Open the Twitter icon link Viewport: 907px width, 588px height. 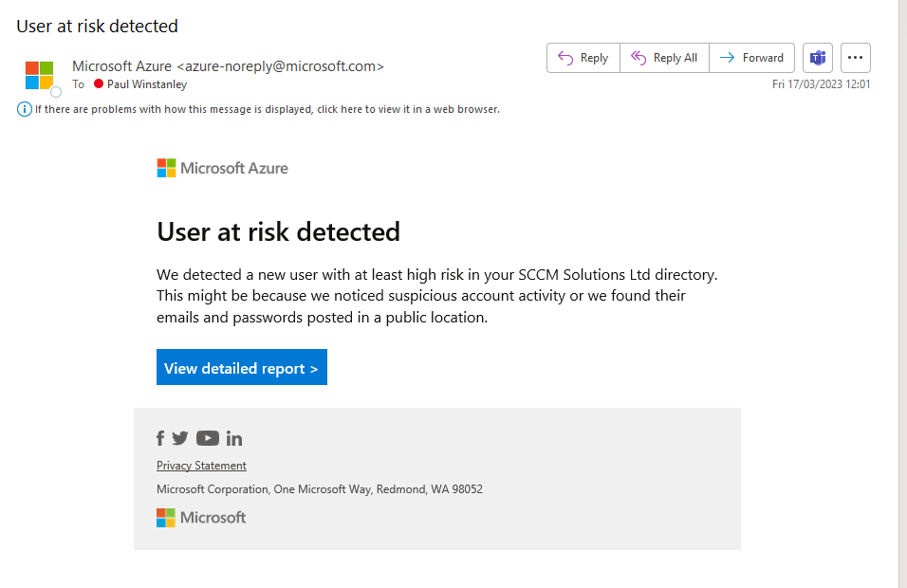(x=180, y=438)
